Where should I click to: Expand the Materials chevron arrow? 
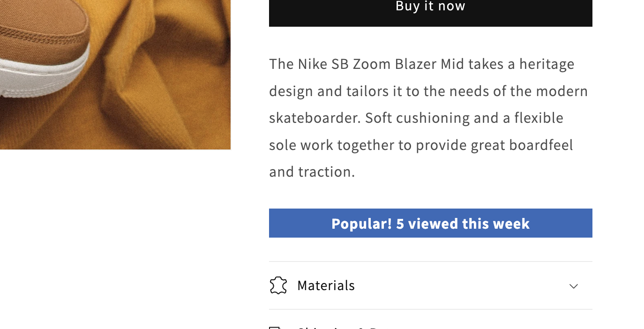coord(573,286)
